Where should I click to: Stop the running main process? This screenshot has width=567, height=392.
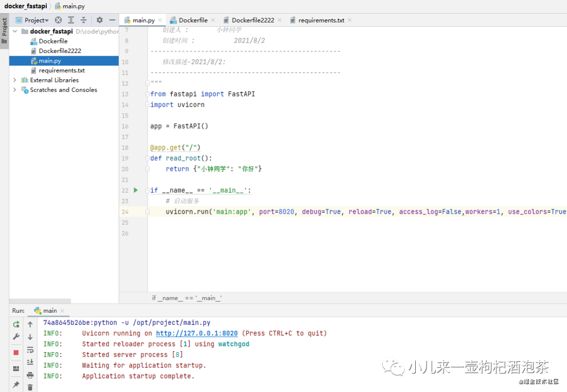[16, 352]
